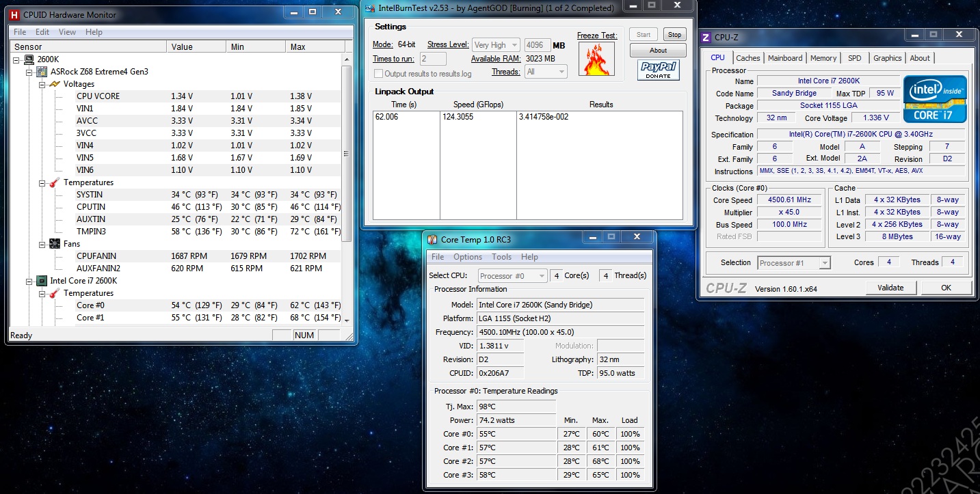This screenshot has height=494, width=980.
Task: Click the 4096 MB memory field
Action: pos(538,45)
